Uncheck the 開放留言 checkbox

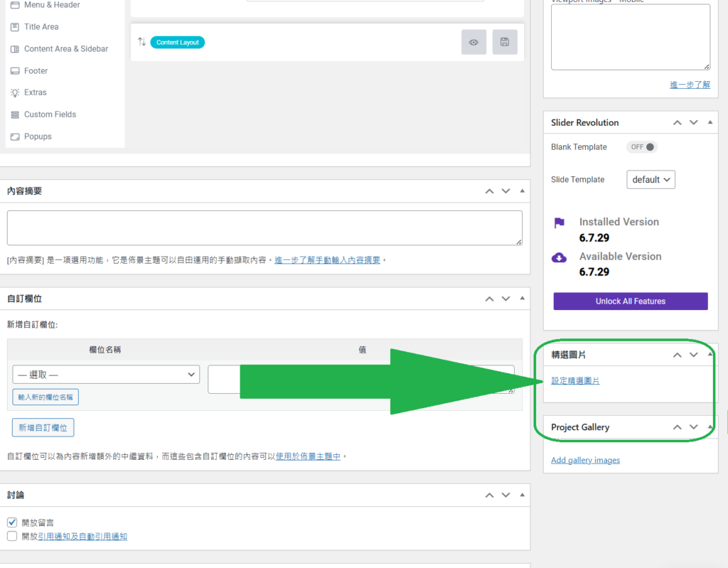pyautogui.click(x=12, y=523)
